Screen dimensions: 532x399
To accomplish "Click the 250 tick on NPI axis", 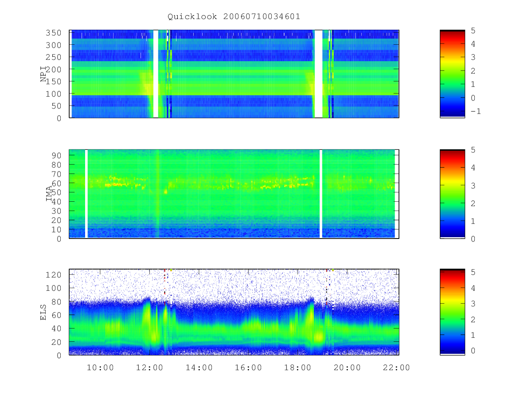I will click(x=54, y=57).
